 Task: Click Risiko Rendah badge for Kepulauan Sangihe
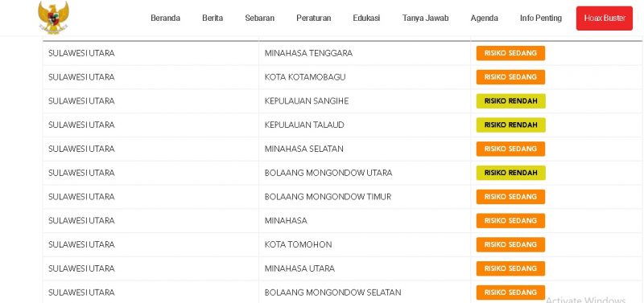[x=510, y=100]
